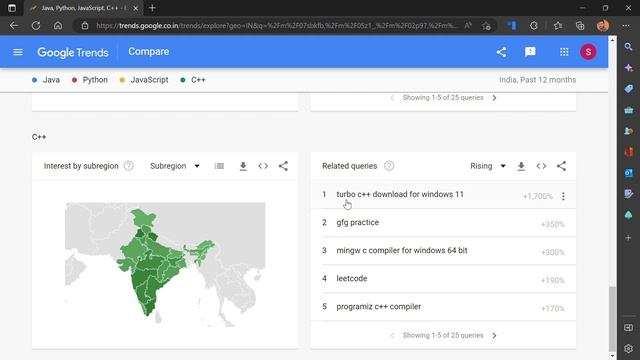Select the Python search term
The height and width of the screenshot is (360, 640).
tap(90, 80)
